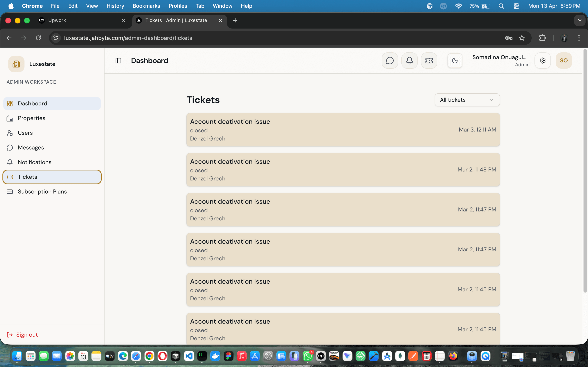The width and height of the screenshot is (588, 367).
Task: Click the Luxestate logo icon
Action: point(16,64)
